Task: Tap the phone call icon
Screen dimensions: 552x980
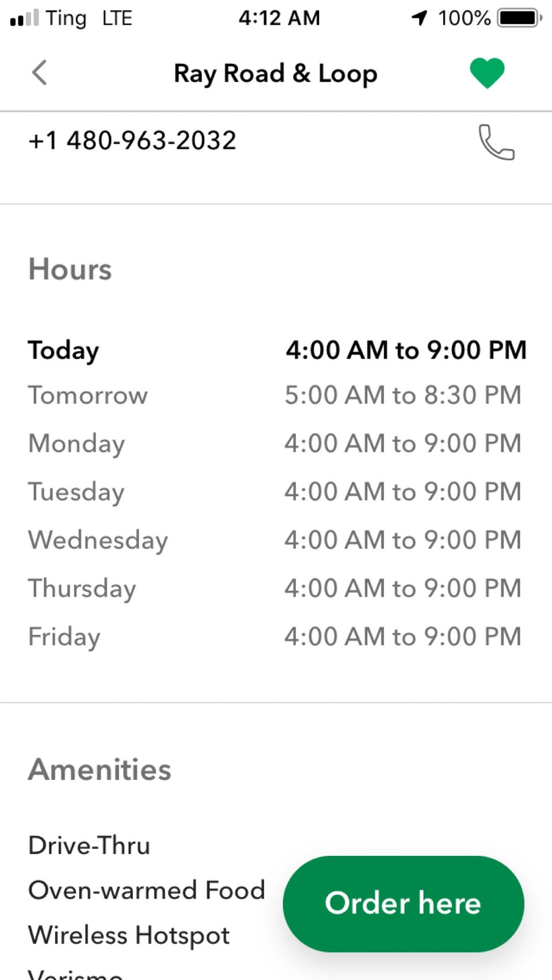Action: tap(496, 141)
